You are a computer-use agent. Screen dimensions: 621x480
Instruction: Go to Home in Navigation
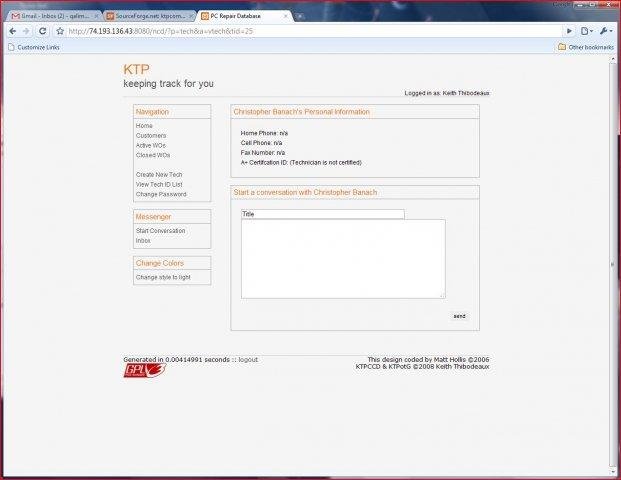pos(144,126)
